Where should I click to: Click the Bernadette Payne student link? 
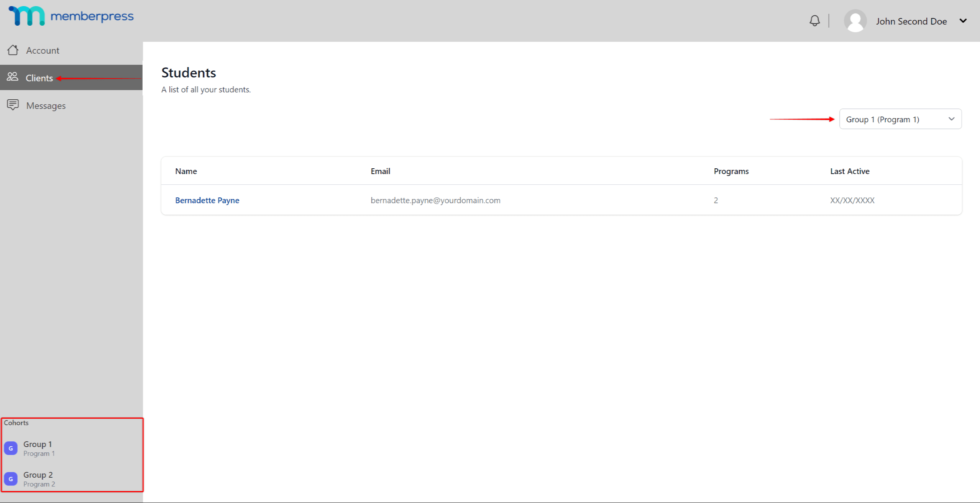pos(207,200)
